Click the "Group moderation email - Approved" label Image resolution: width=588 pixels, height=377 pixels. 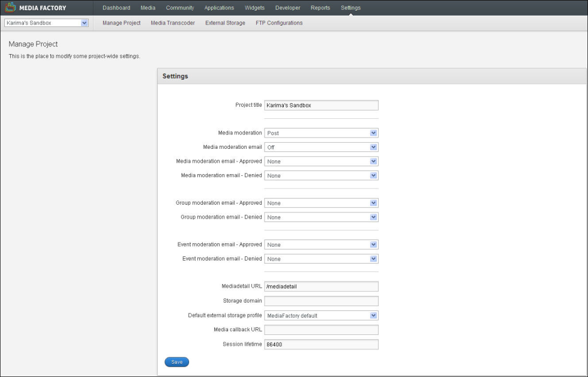pos(219,203)
